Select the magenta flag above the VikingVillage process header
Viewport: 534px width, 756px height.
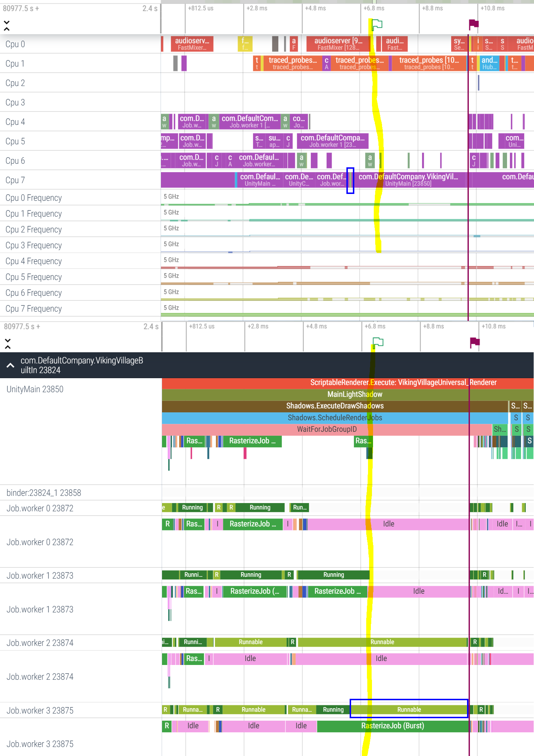tap(475, 342)
